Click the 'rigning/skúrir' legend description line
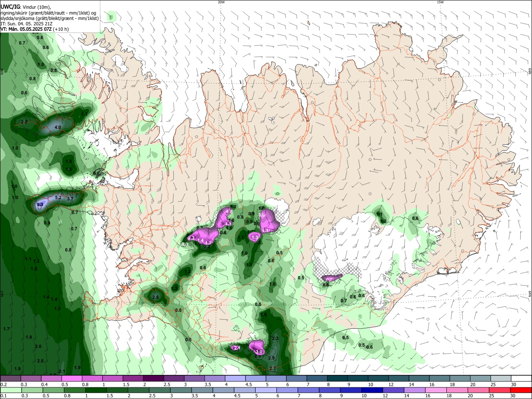 (x=48, y=12)
